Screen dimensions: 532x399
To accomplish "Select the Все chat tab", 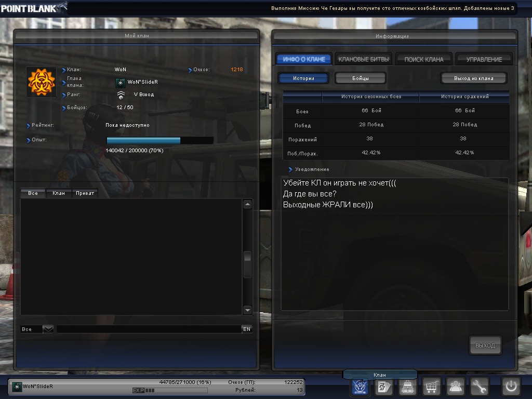I will tap(33, 193).
